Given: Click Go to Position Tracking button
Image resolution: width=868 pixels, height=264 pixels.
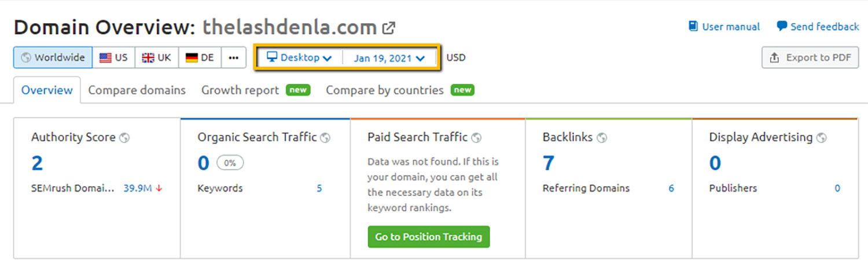Looking at the screenshot, I should pos(429,237).
